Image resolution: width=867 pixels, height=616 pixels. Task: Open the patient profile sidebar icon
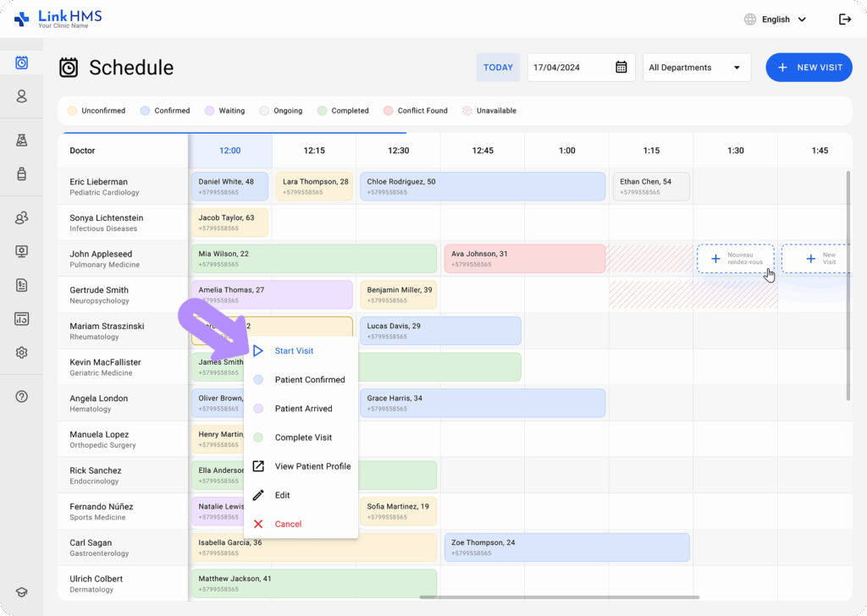[22, 96]
